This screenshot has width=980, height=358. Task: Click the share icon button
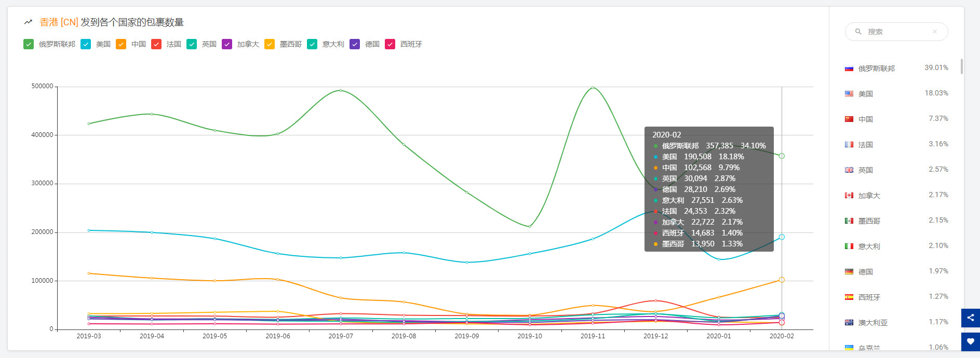[970, 318]
